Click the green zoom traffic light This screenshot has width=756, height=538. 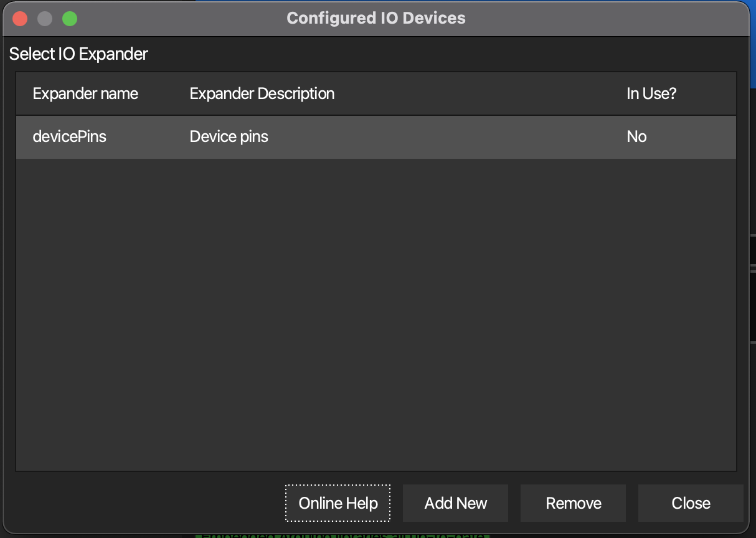pyautogui.click(x=69, y=18)
